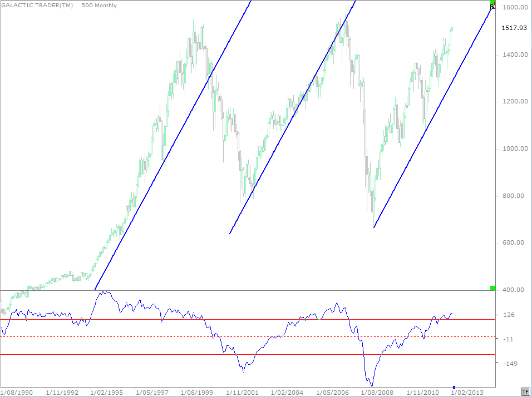Click the GALACTIC TRADER(TM) chart title
This screenshot has height=397, width=532.
click(x=37, y=6)
